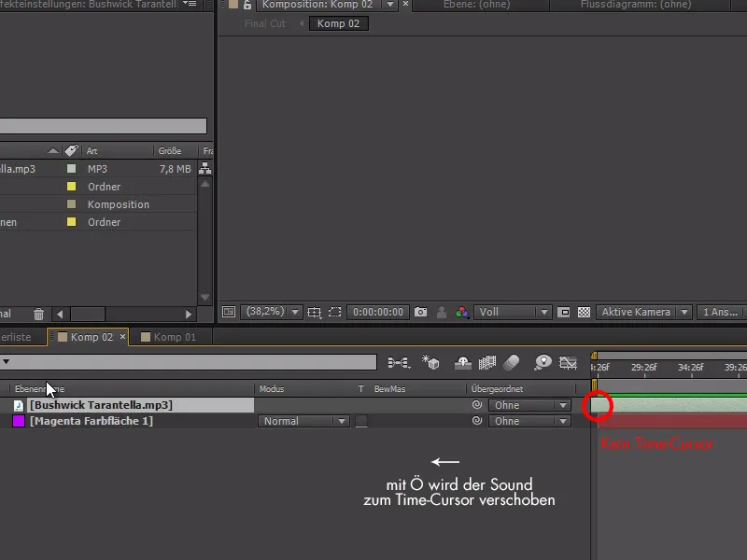Toggle the composition viewer lock icon
747x560 pixels.
pyautogui.click(x=247, y=6)
